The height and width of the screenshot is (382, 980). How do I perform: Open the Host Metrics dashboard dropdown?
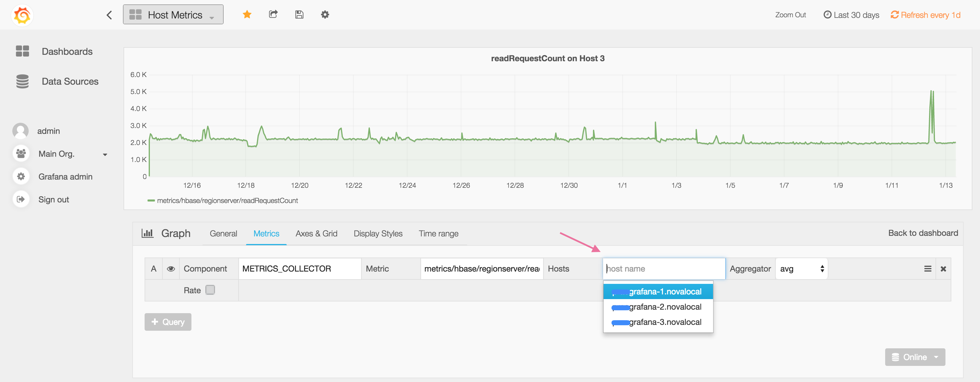pos(173,15)
